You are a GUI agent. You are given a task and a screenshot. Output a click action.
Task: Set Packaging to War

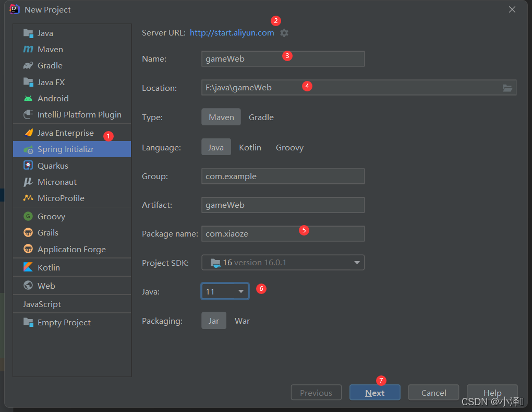[242, 321]
